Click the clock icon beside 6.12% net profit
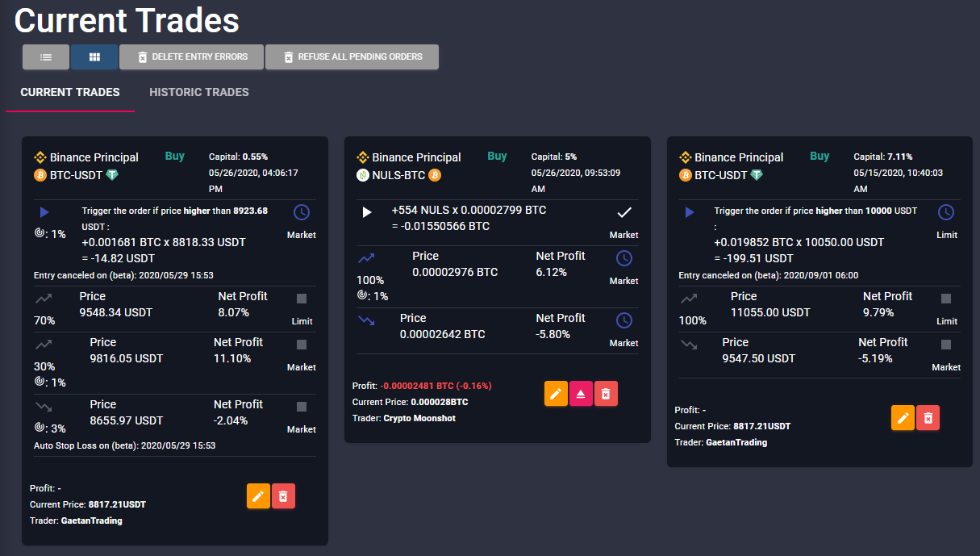Viewport: 980px width, 556px height. coord(623,258)
